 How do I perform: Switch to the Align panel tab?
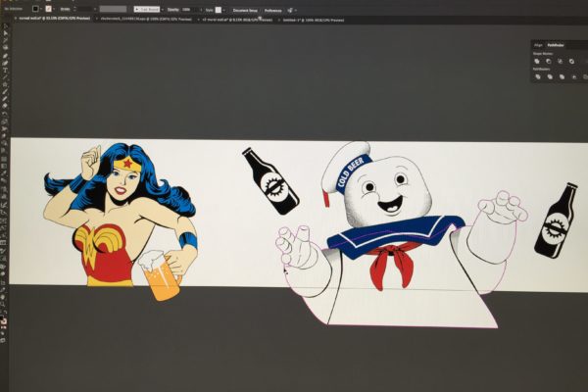(x=538, y=45)
